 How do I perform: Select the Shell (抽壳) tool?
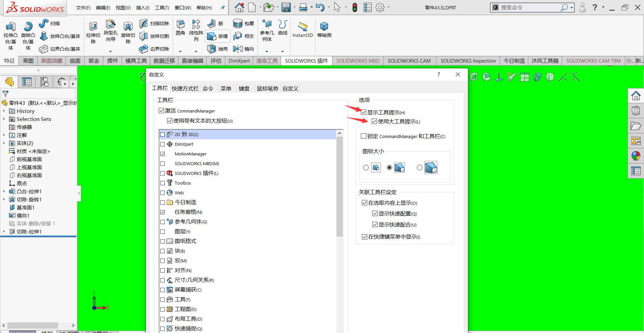click(x=218, y=49)
